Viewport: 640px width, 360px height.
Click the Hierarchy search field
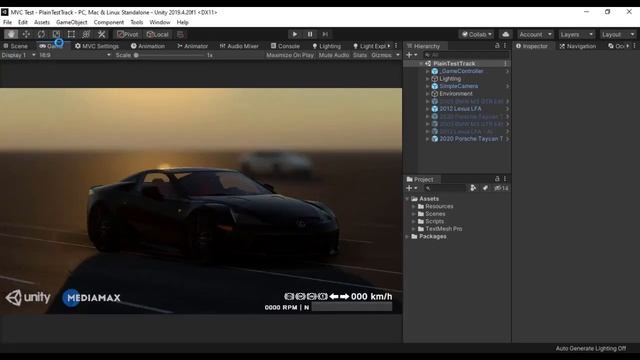[x=466, y=55]
